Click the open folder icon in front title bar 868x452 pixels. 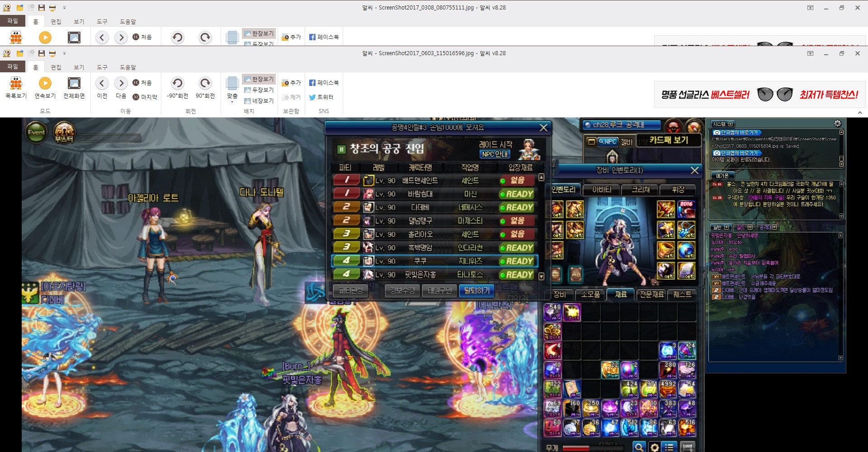20,53
